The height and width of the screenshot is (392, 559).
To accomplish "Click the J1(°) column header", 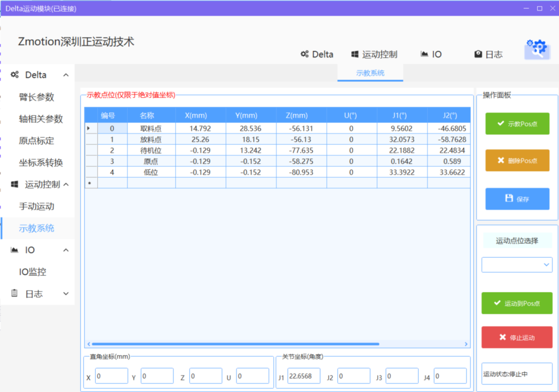I will pyautogui.click(x=402, y=115).
